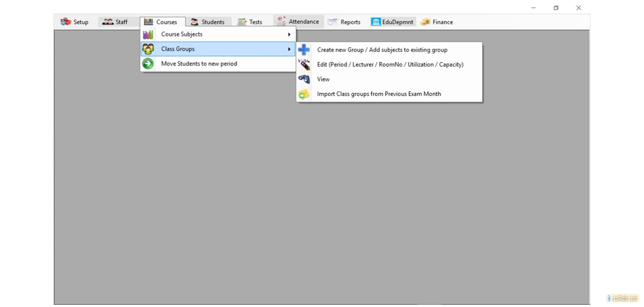The image size is (644, 307).
Task: Open the Students menu
Action: (x=208, y=22)
